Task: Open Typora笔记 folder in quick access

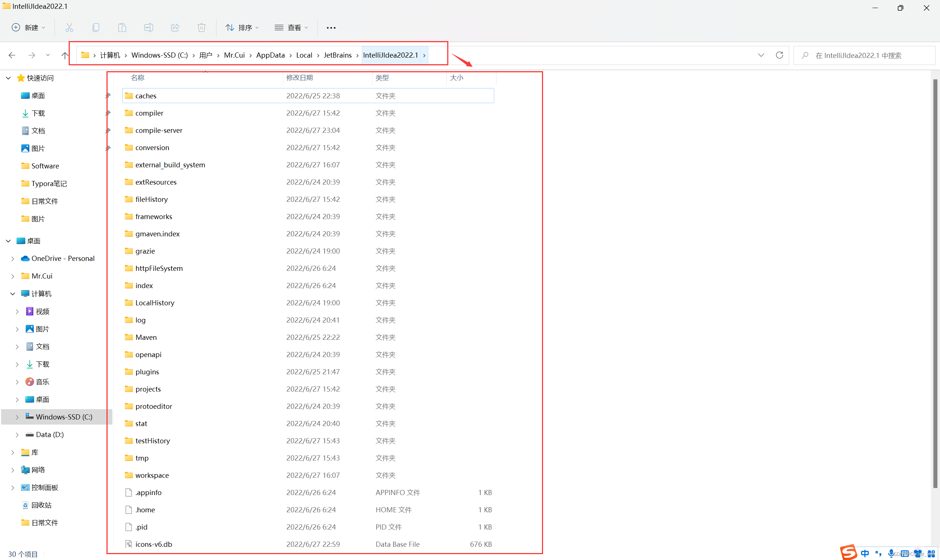Action: (x=49, y=183)
